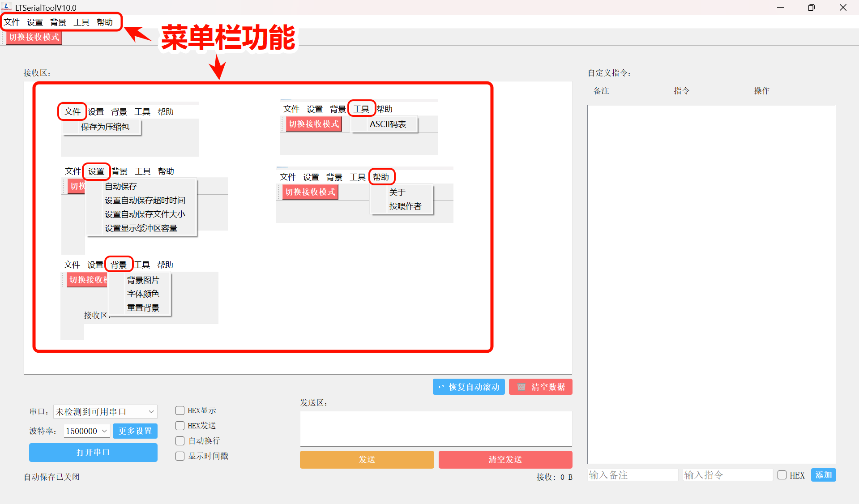This screenshot has height=504, width=859.
Task: Turn on 自动换行
Action: pos(180,440)
